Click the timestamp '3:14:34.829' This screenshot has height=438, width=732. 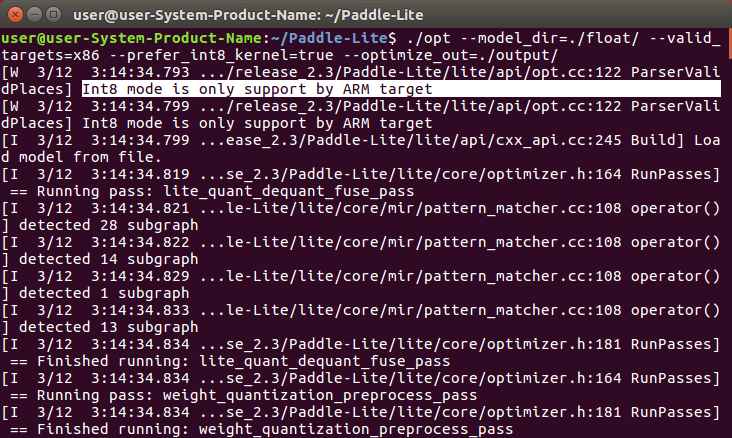(141, 276)
